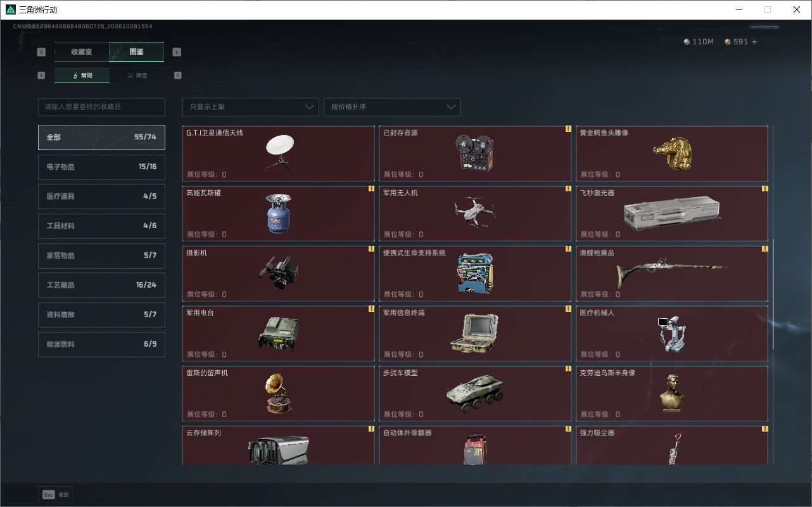
Task: Click the 便携式生命支持系统 device icon
Action: (x=475, y=274)
